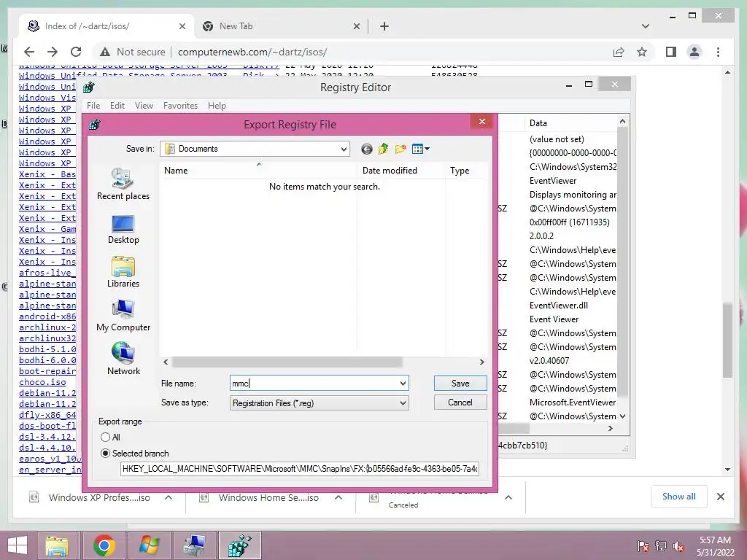Open Chrome's three-dot menu
The image size is (747, 560).
pos(718,52)
